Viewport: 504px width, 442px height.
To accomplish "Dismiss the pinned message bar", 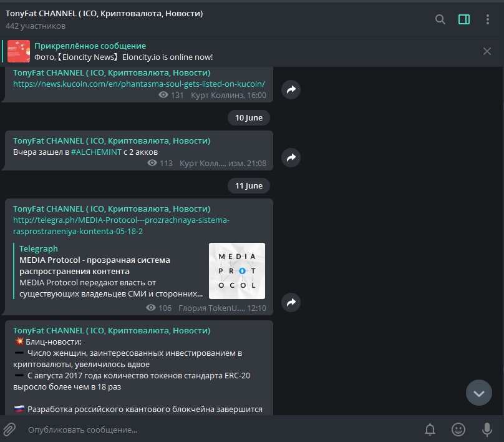I will point(487,51).
